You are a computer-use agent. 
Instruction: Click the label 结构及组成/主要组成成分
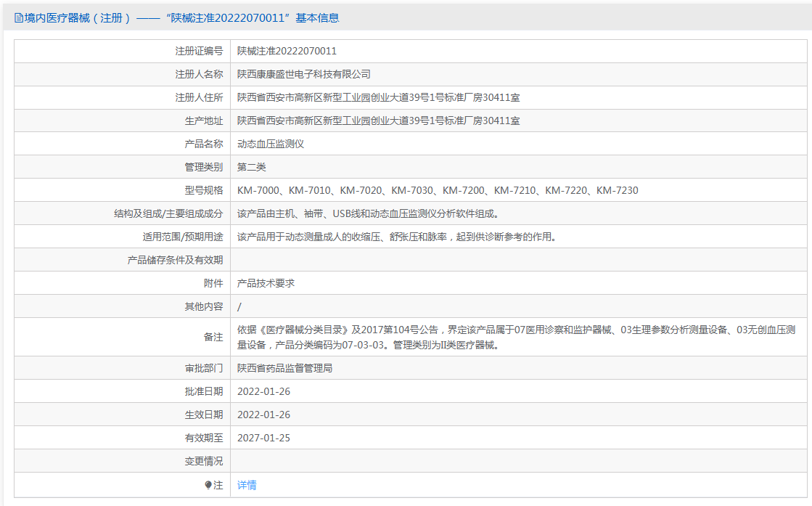point(168,214)
